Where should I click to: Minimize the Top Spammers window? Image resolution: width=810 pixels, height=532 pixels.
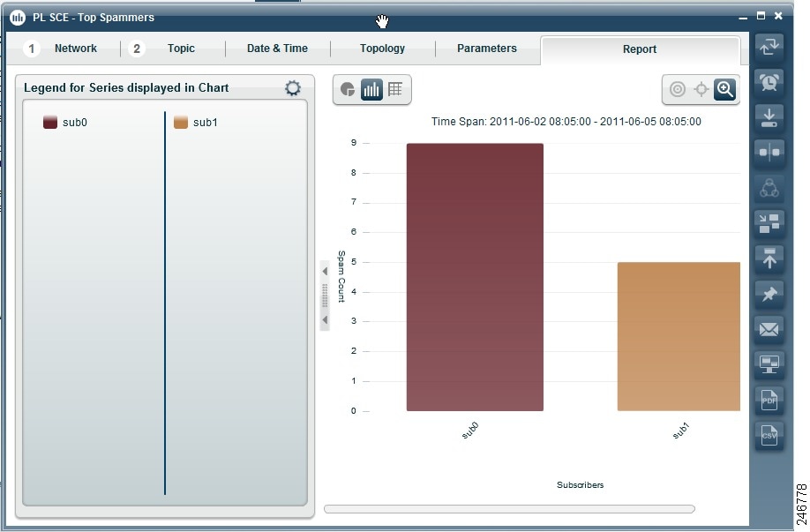point(743,17)
